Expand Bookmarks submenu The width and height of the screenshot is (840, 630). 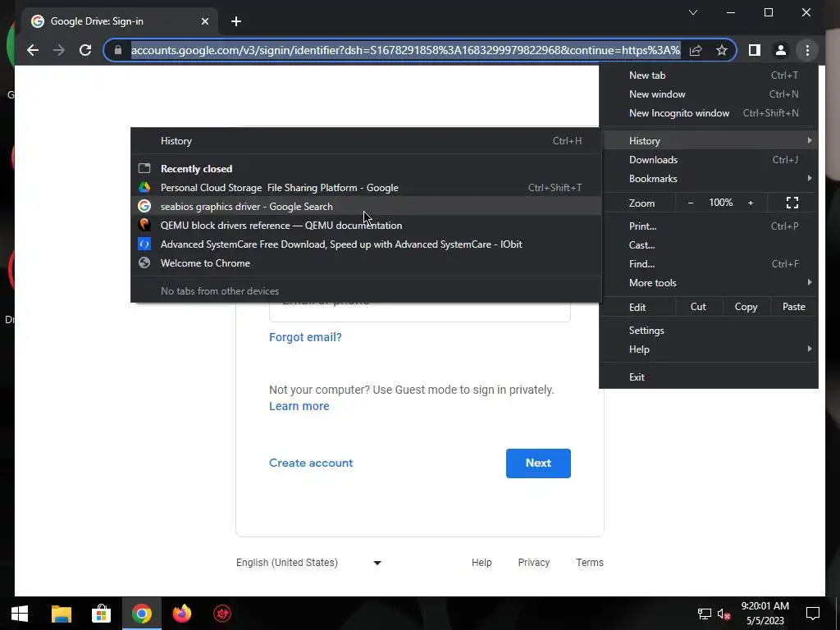(709, 178)
